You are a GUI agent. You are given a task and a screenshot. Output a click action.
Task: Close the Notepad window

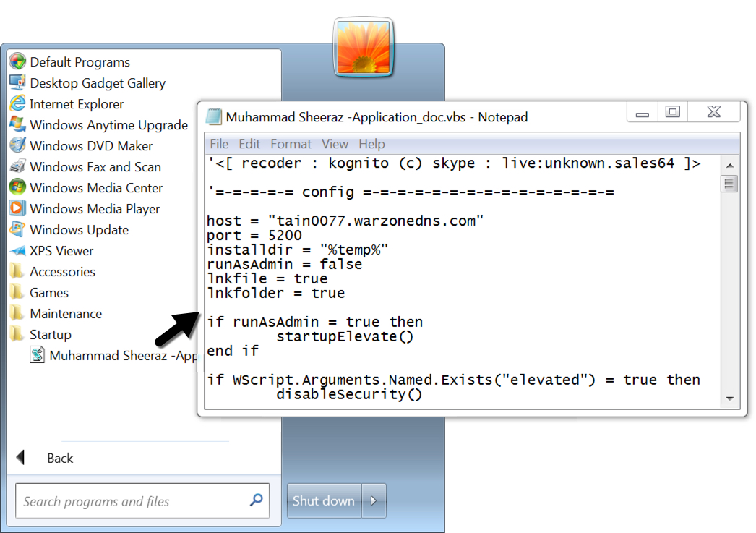(x=713, y=112)
